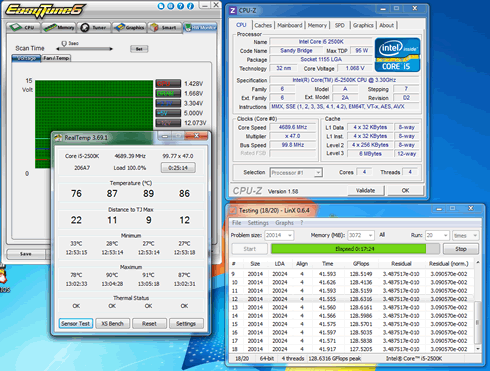Click All next to the Memory field

pyautogui.click(x=382, y=235)
